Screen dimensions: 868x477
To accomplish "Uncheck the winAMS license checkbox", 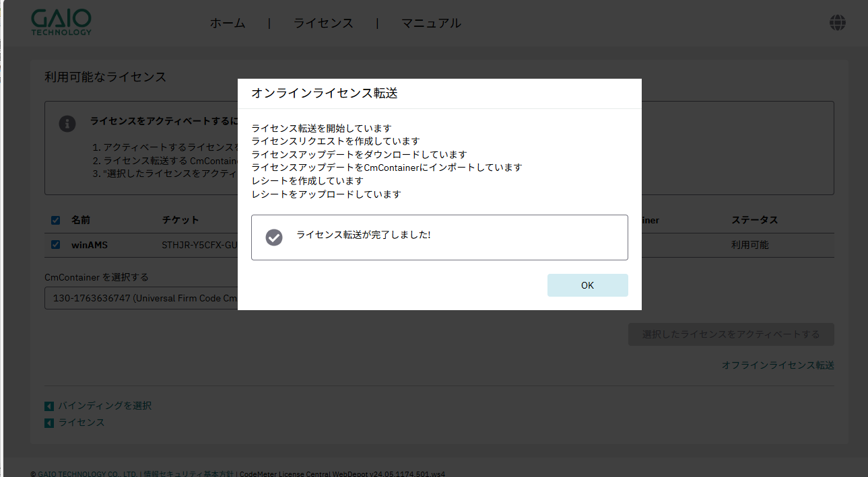I will click(55, 245).
